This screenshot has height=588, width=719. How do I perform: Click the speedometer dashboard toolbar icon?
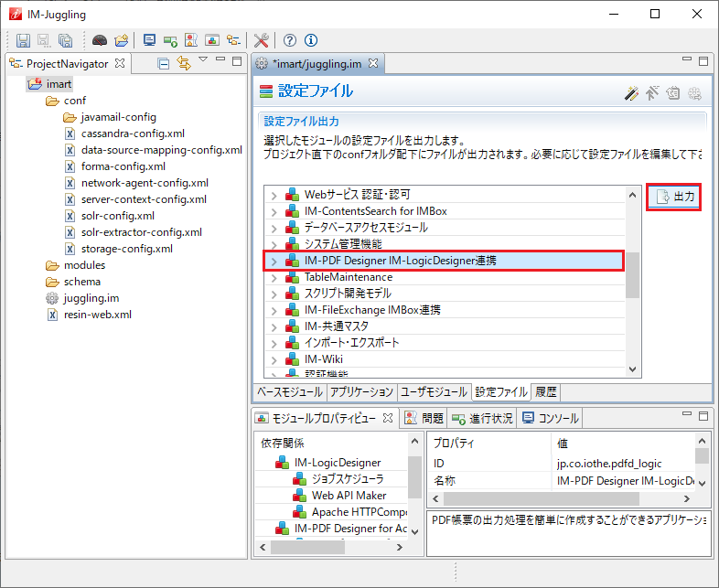[100, 40]
